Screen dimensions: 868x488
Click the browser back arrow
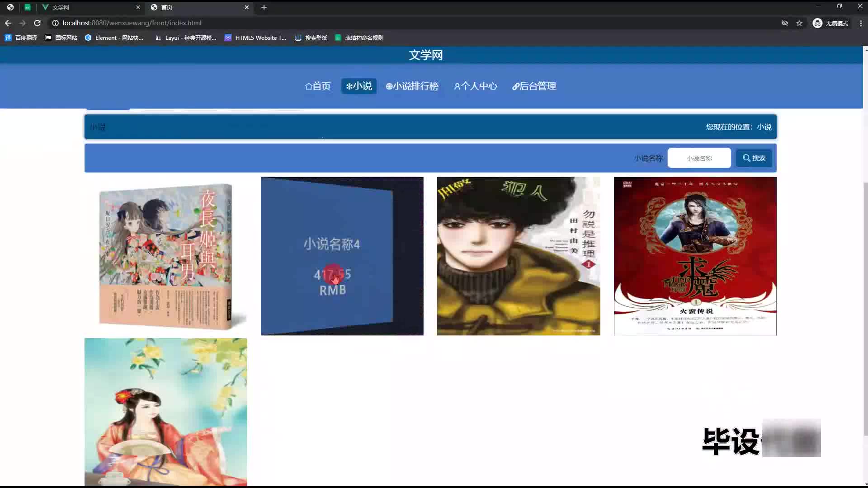[8, 23]
